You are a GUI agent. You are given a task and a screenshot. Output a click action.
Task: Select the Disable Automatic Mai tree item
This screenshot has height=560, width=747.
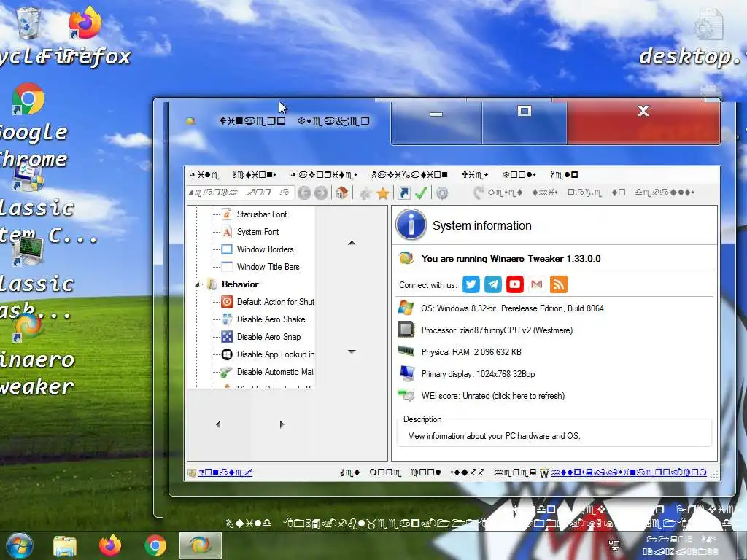click(275, 372)
